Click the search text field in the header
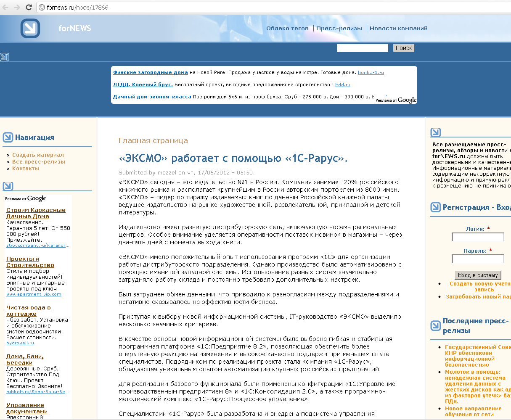This screenshot has height=420, width=511. 363,48
